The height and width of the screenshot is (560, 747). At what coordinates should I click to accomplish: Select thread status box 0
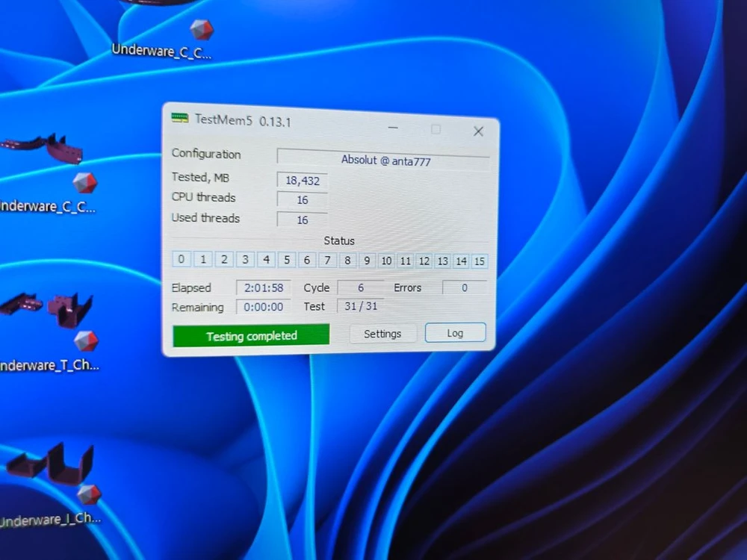pos(181,259)
